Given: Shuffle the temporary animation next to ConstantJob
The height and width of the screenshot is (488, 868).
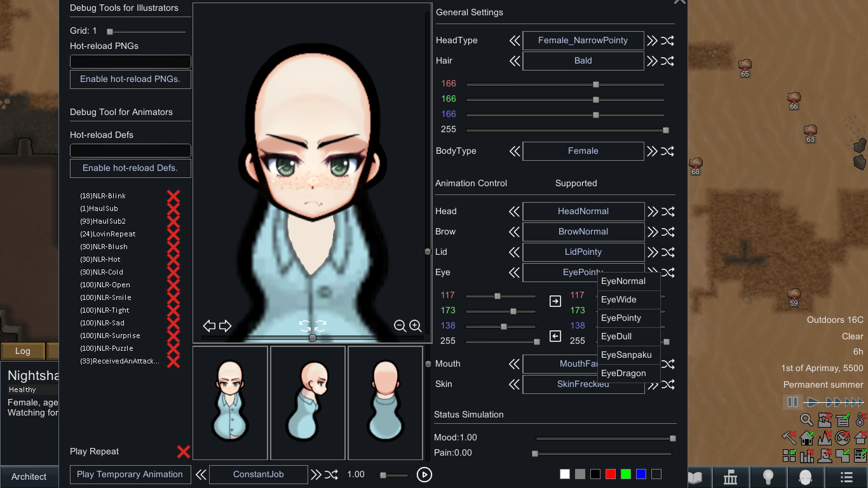Looking at the screenshot, I should (x=331, y=475).
